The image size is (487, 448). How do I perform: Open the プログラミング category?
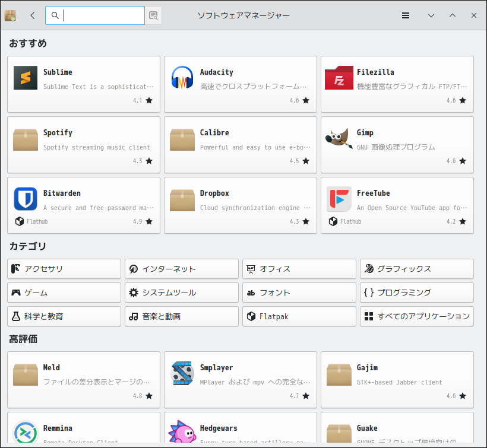[417, 293]
